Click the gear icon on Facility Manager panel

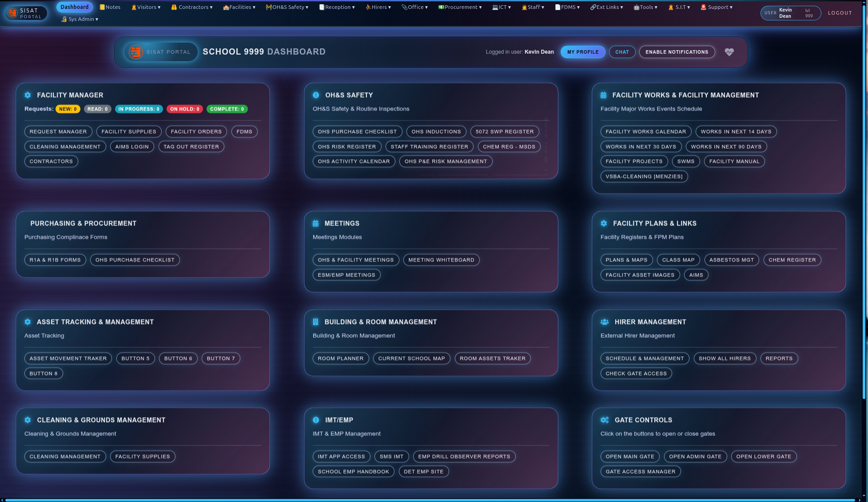point(28,95)
